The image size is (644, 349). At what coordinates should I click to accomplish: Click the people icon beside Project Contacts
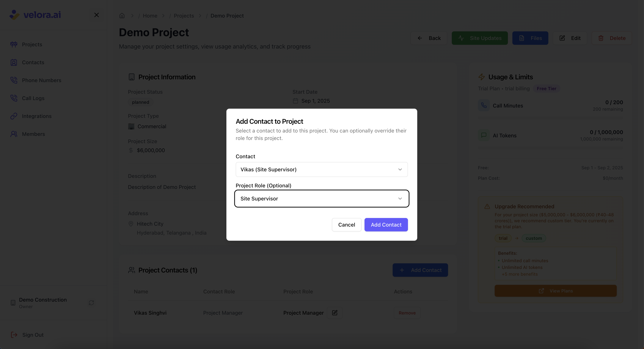131,270
